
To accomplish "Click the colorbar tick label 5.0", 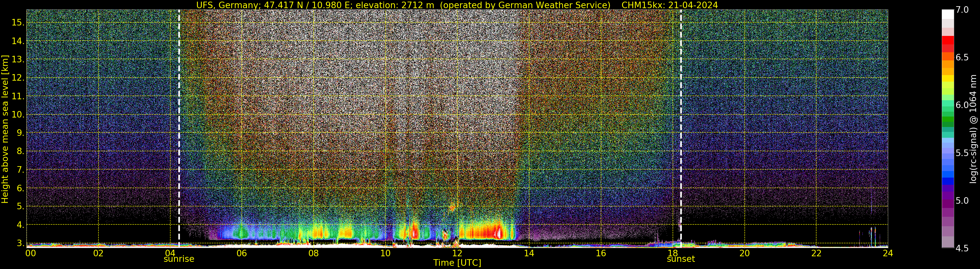I will tap(962, 200).
